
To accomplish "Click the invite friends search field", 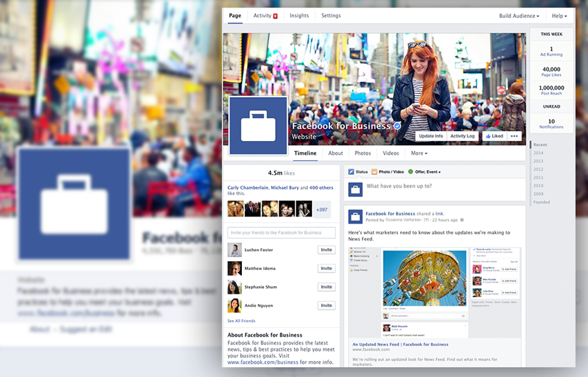I will point(282,233).
